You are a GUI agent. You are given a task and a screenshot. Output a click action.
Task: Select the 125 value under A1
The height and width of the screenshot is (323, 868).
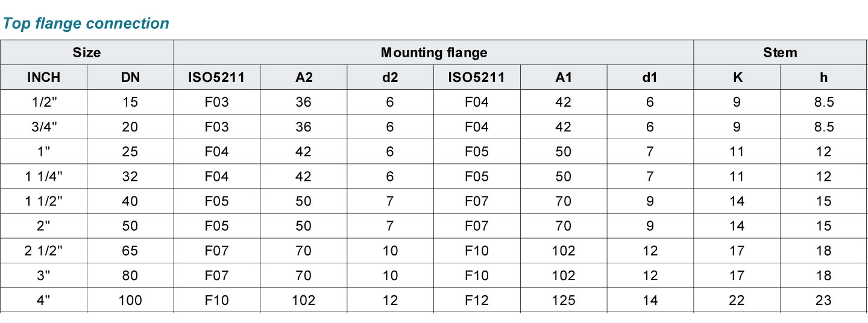[563, 300]
